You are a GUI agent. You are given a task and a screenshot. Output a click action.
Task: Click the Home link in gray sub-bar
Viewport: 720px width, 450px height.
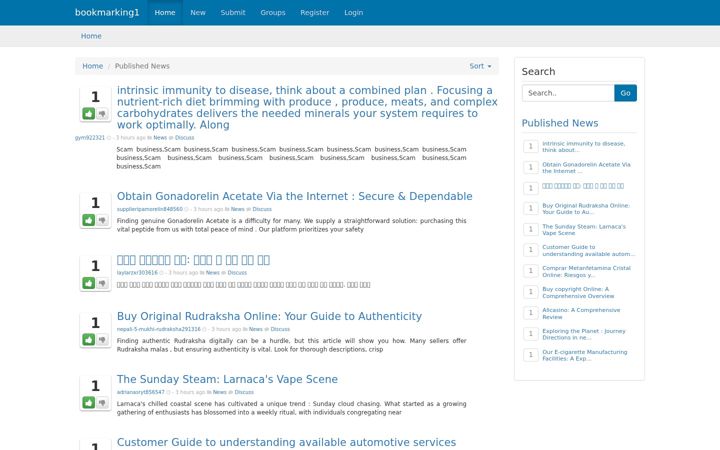(91, 36)
